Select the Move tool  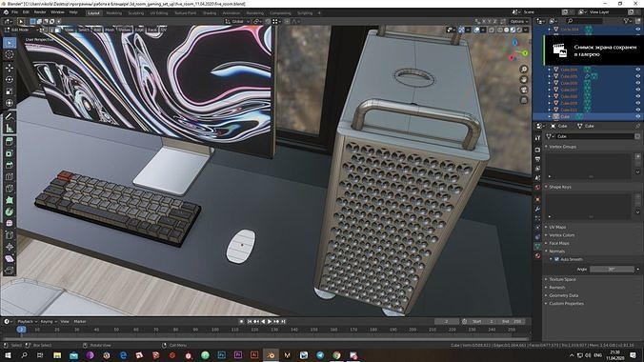(x=10, y=68)
